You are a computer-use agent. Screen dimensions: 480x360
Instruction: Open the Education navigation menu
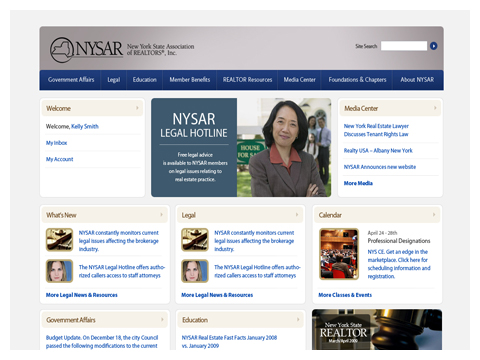tap(145, 80)
